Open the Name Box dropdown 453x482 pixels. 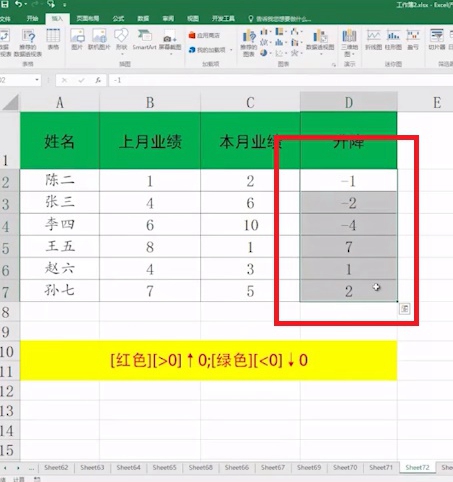[x=37, y=80]
